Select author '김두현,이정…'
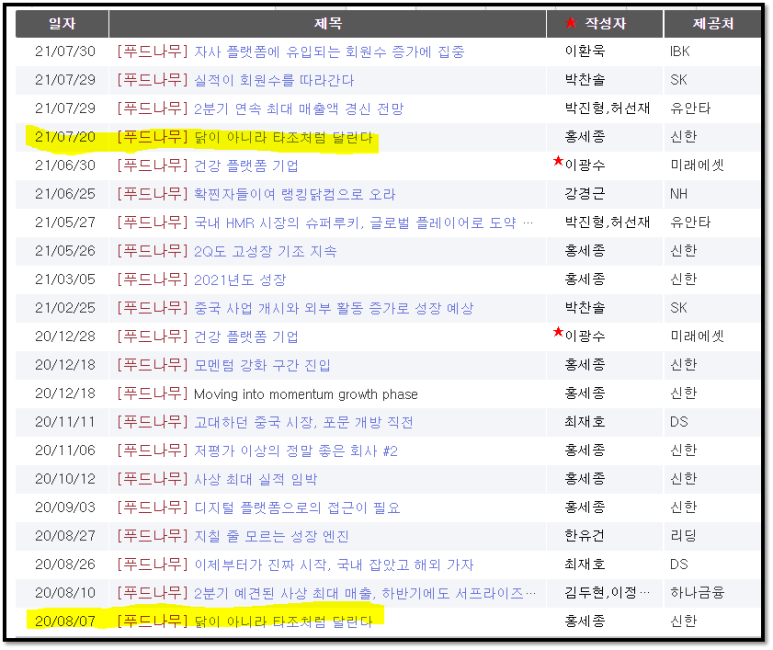This screenshot has width=773, height=650. click(x=607, y=593)
